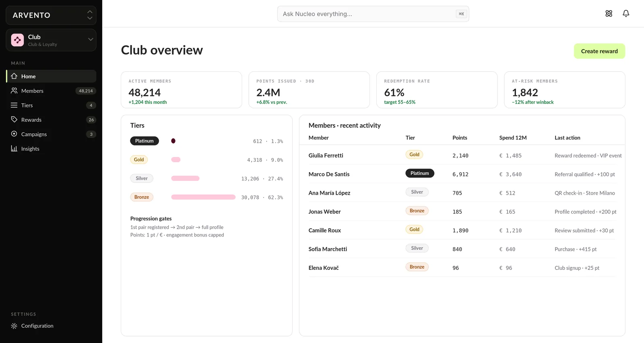Click Gold badge in Giulia Ferretti row
Viewport: 644px width, 343px height.
[x=415, y=154]
